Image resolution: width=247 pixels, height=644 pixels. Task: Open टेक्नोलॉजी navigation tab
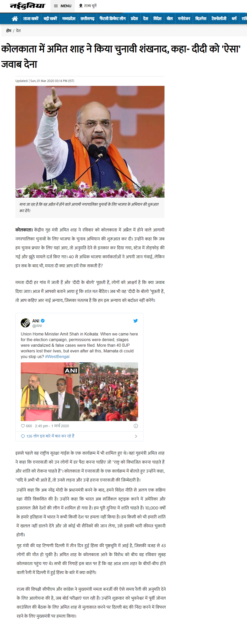click(219, 18)
